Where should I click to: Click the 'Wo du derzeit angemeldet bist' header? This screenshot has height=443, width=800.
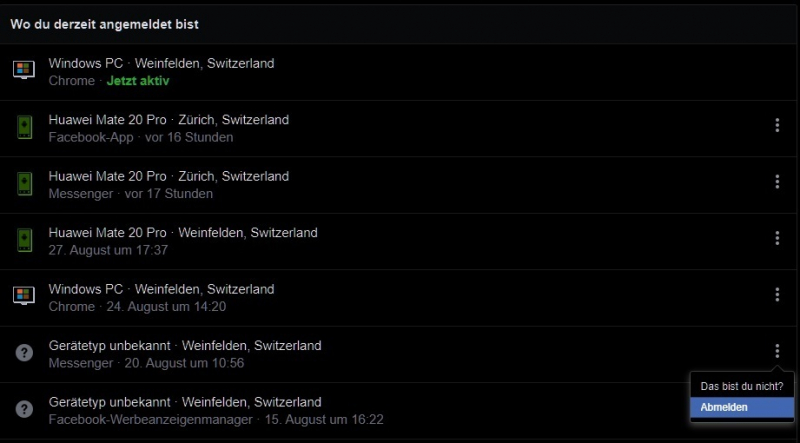tap(105, 24)
